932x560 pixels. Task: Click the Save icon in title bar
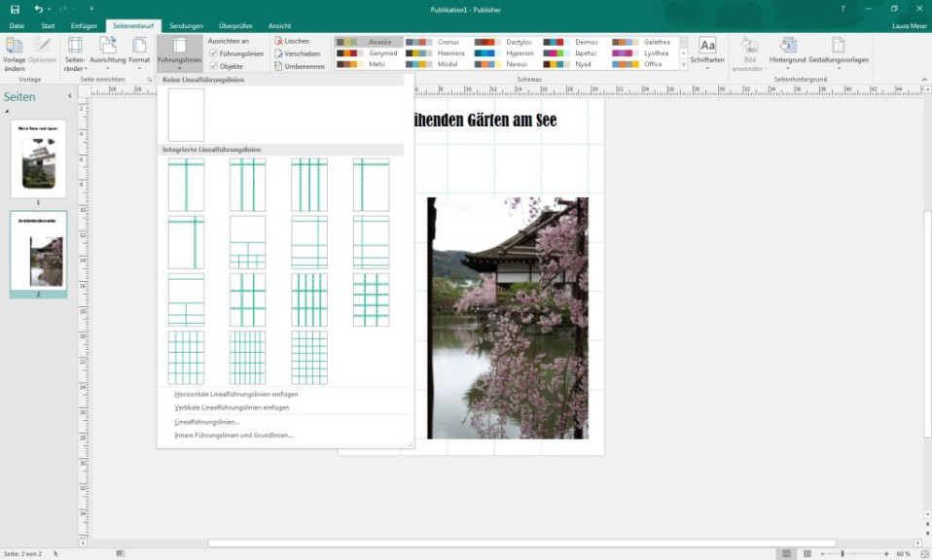click(15, 9)
